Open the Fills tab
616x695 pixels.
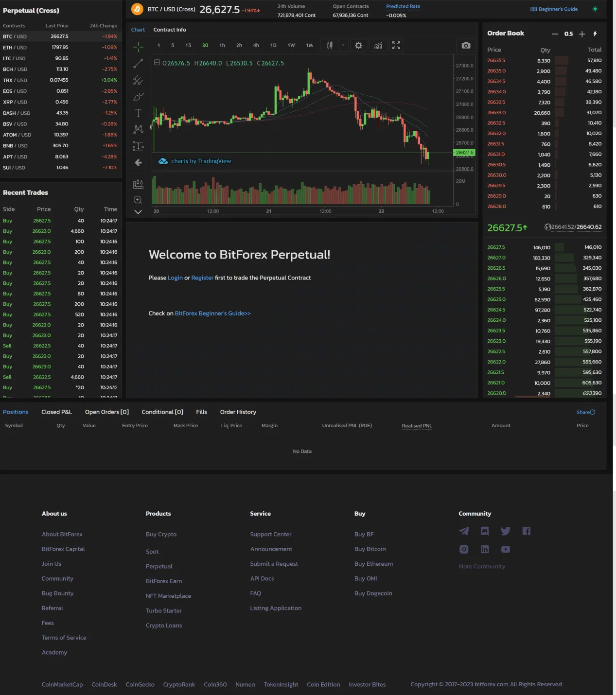202,412
